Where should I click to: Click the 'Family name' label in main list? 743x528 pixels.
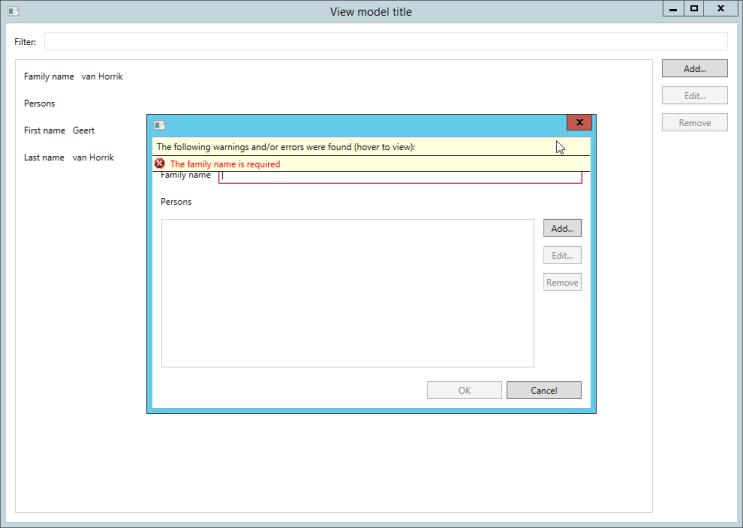point(49,76)
